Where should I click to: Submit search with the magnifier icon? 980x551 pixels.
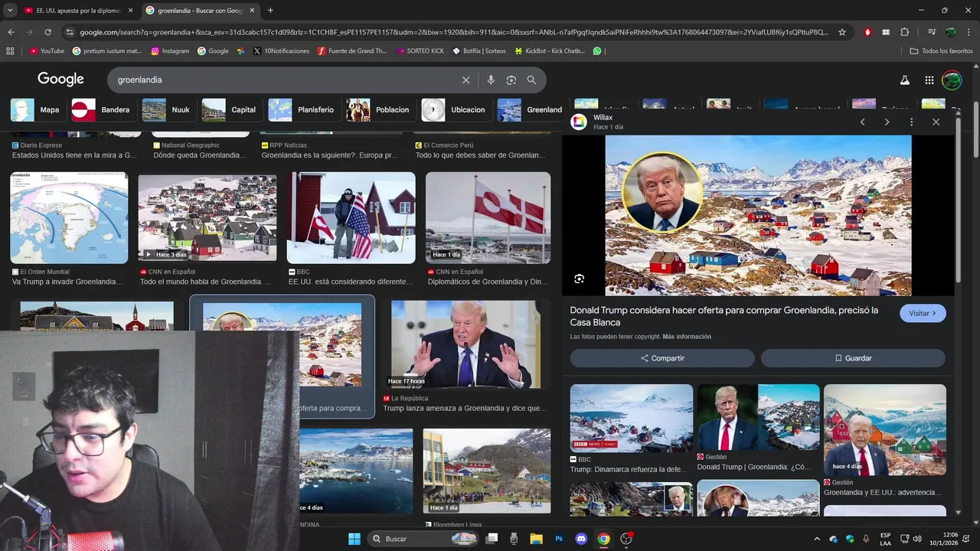pyautogui.click(x=531, y=80)
